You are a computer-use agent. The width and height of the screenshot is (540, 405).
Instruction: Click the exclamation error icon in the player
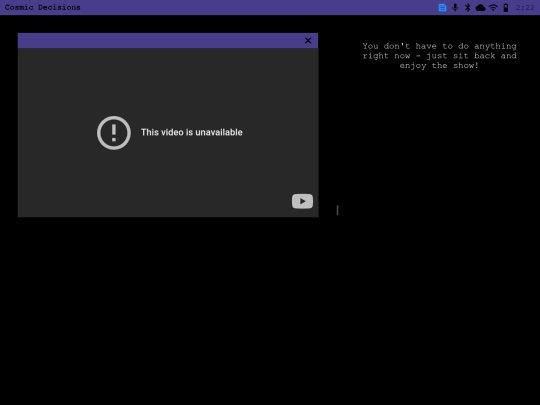pyautogui.click(x=114, y=133)
